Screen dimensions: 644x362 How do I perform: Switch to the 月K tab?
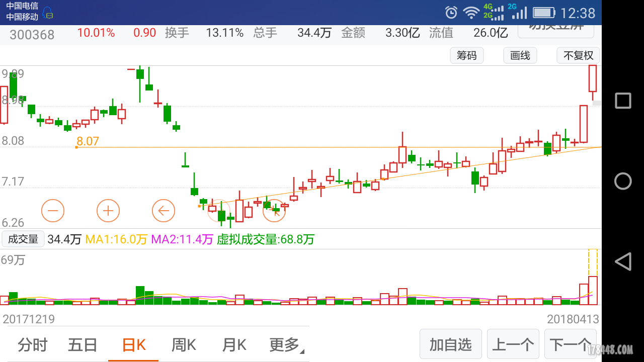234,345
